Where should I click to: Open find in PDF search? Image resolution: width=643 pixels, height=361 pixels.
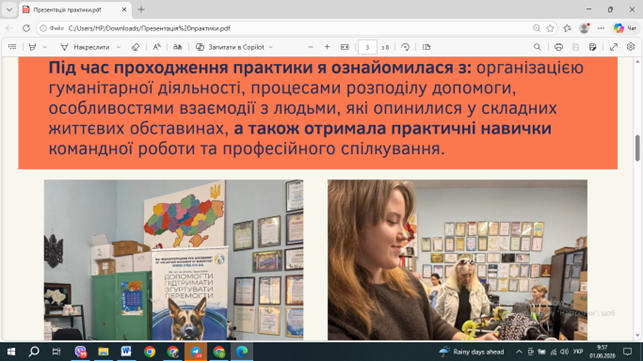click(x=537, y=47)
